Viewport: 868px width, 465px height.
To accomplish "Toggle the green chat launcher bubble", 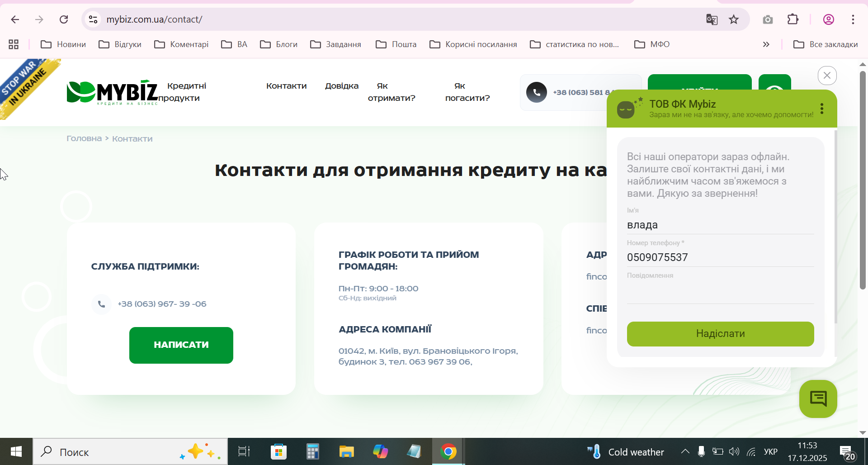I will click(818, 399).
